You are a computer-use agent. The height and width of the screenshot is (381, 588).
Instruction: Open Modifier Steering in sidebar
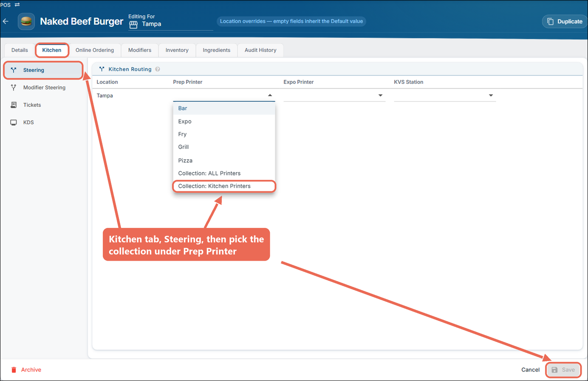pos(43,88)
